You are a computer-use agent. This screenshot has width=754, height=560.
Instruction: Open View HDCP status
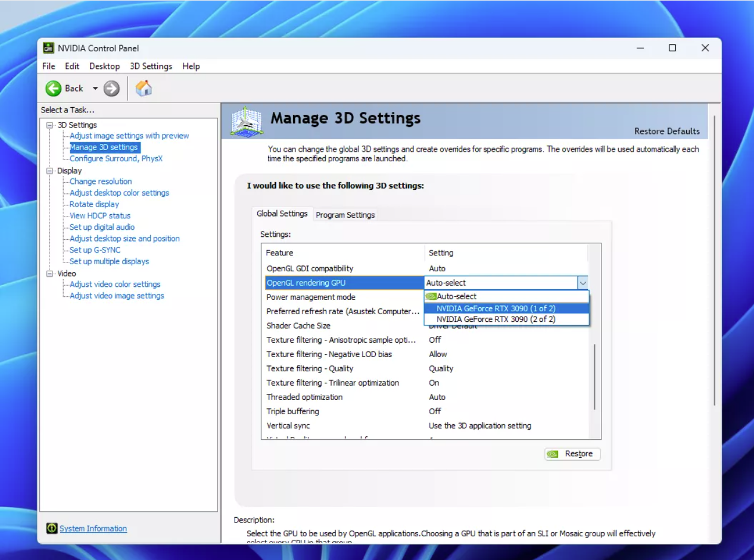pos(100,215)
